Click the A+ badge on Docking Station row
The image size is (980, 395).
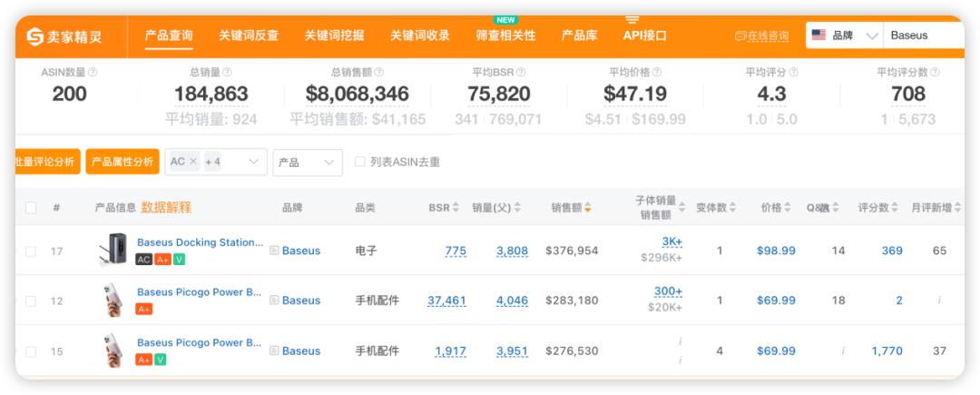click(x=162, y=260)
